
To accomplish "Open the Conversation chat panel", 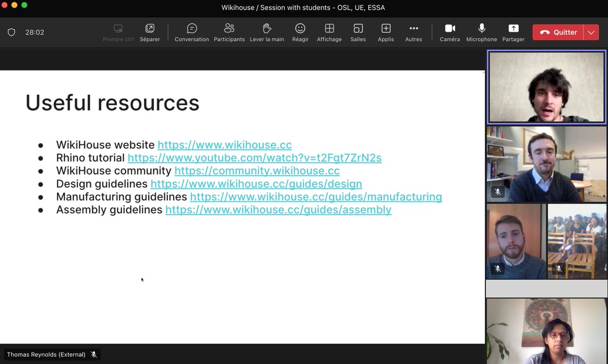I will pos(192,32).
